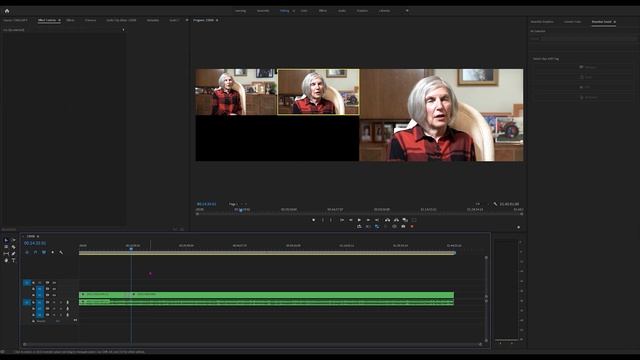
Task: Expand left panel group overflow chevron
Action: (x=187, y=20)
